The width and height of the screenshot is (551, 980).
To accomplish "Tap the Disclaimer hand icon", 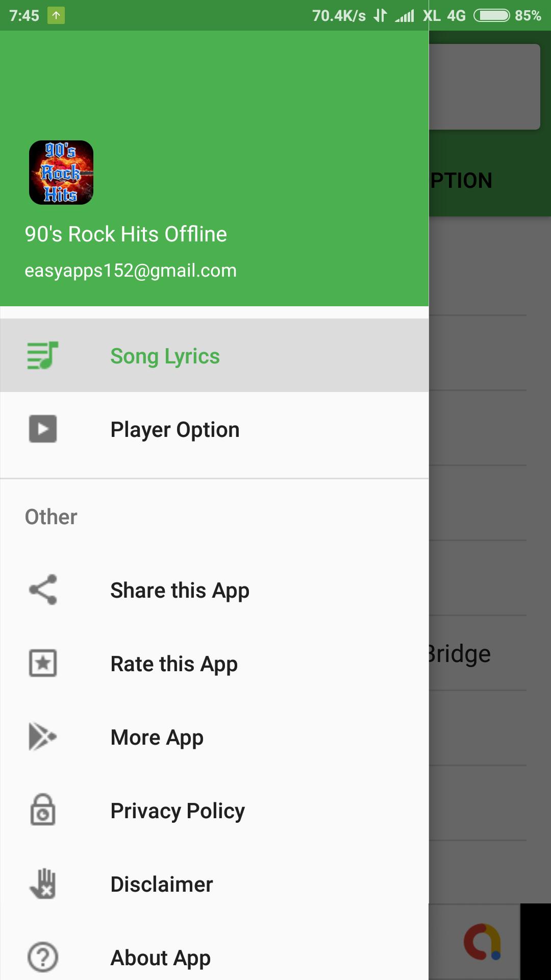I will coord(43,884).
